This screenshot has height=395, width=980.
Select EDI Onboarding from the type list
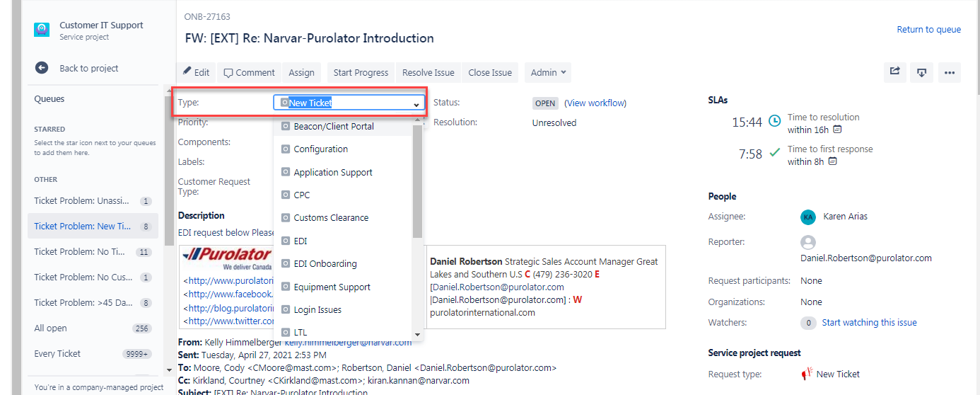click(342, 263)
